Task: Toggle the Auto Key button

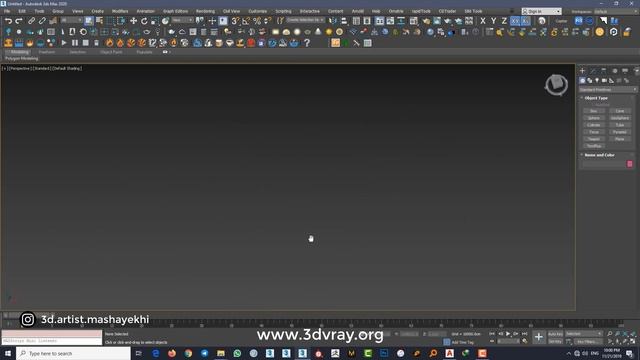Action: pyautogui.click(x=555, y=334)
